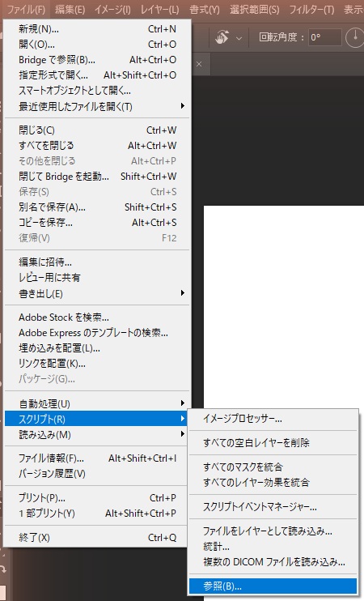This screenshot has width=364, height=601.
Task: Choose 編集に招待...
Action: point(97,262)
